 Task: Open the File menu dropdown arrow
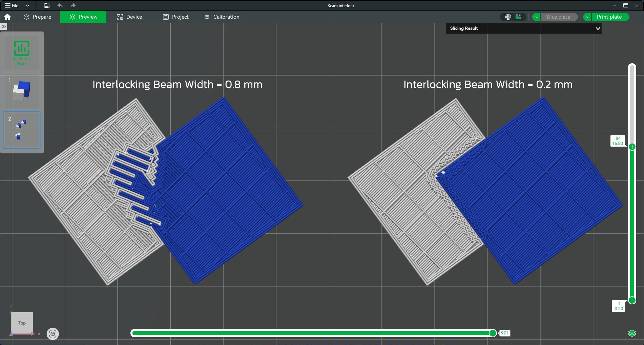click(x=27, y=5)
